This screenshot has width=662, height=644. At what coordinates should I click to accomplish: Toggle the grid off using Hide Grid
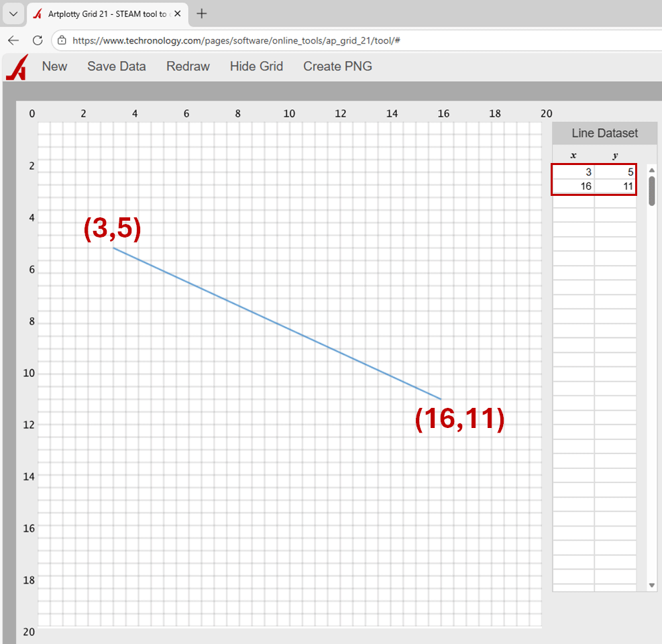pos(256,66)
